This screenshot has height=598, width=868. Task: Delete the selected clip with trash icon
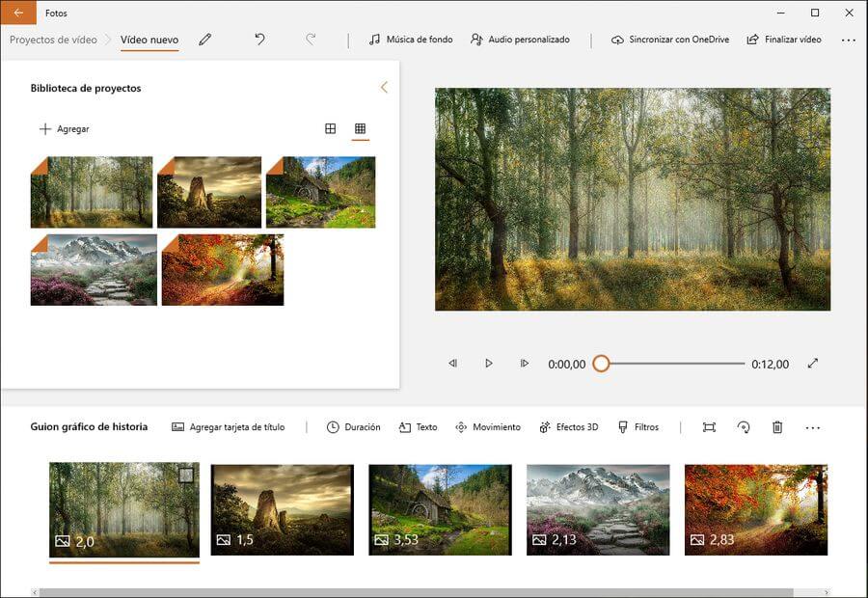(x=777, y=427)
